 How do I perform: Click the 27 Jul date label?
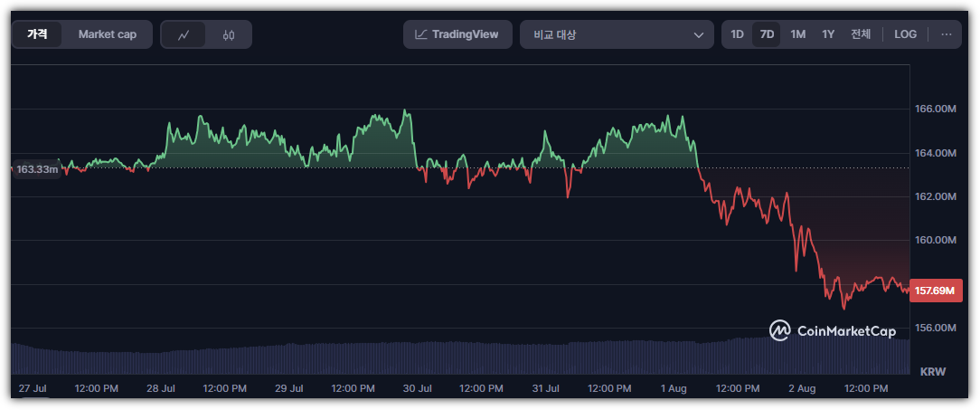click(33, 388)
